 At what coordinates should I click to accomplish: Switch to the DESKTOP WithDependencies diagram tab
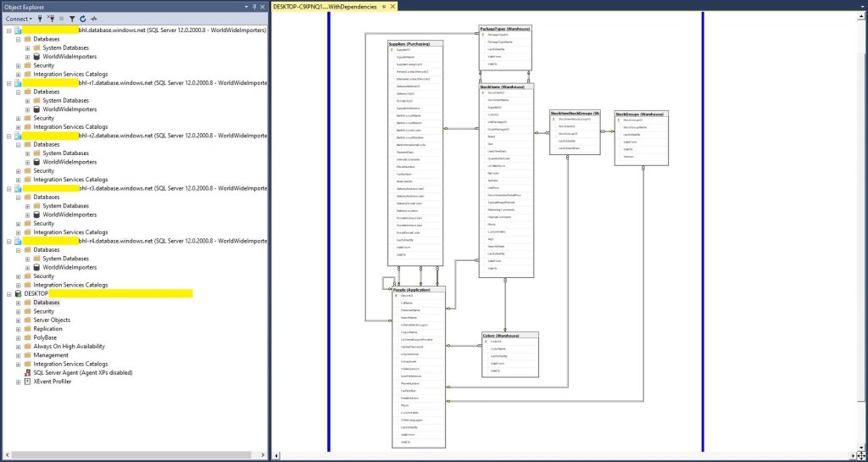click(325, 6)
